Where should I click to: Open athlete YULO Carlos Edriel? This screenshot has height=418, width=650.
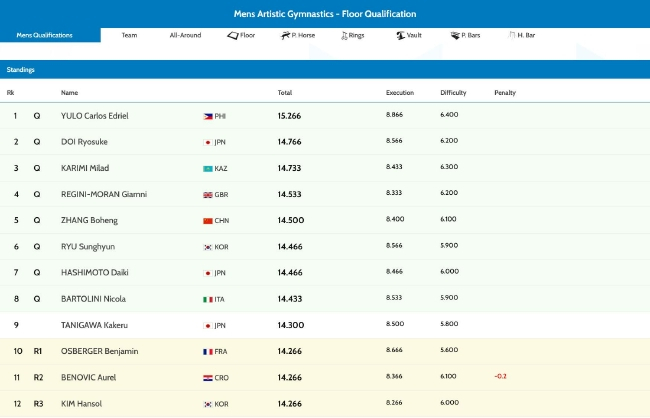click(94, 116)
